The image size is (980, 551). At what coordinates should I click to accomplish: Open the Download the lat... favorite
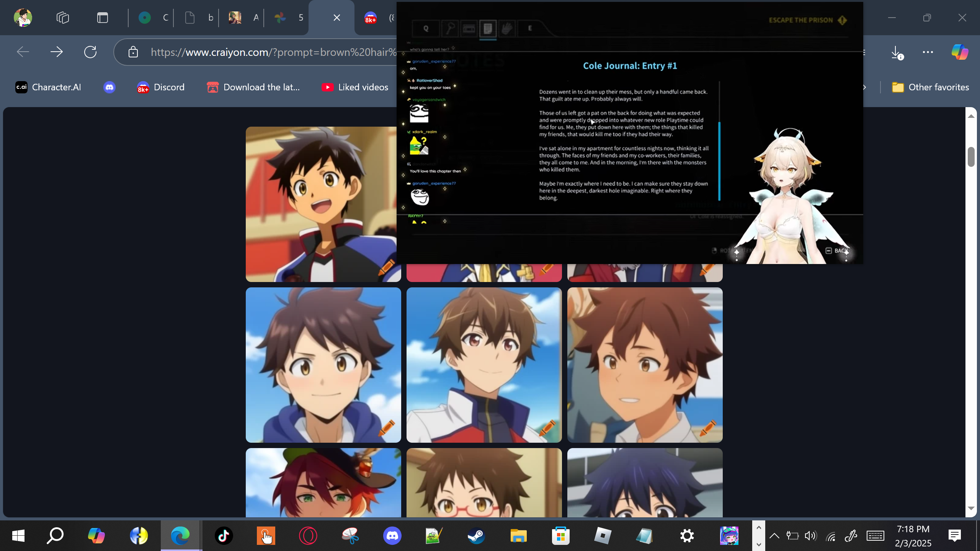[x=253, y=87]
